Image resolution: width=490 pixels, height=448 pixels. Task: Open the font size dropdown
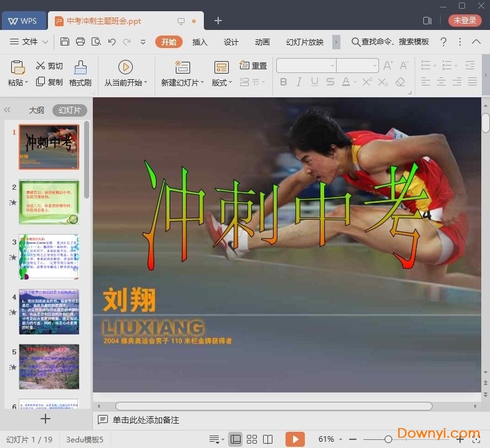point(375,66)
